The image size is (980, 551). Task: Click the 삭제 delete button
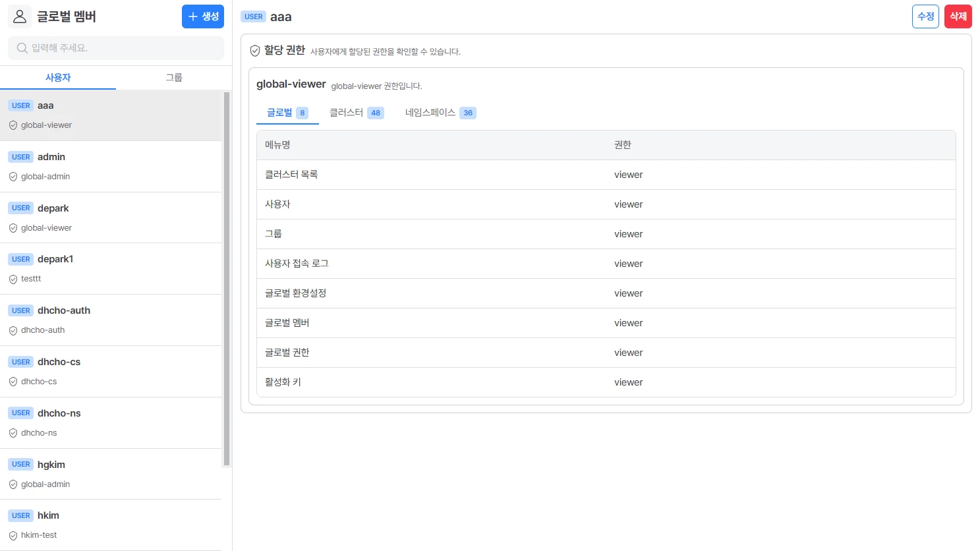[x=958, y=16]
